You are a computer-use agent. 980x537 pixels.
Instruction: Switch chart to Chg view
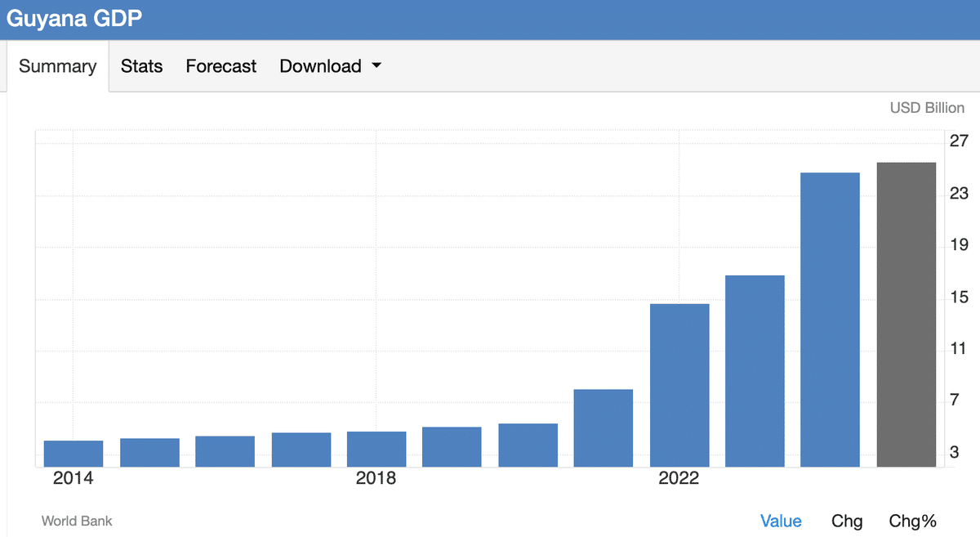point(846,521)
